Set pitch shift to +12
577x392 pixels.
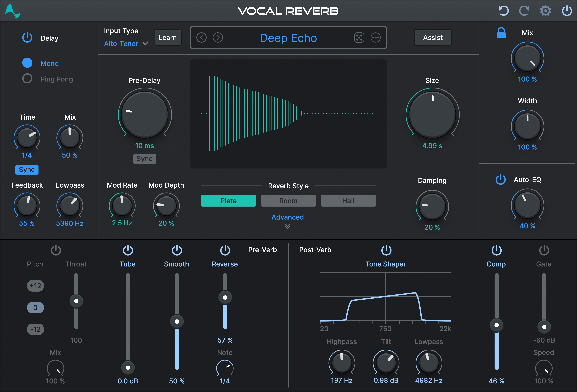[x=35, y=286]
